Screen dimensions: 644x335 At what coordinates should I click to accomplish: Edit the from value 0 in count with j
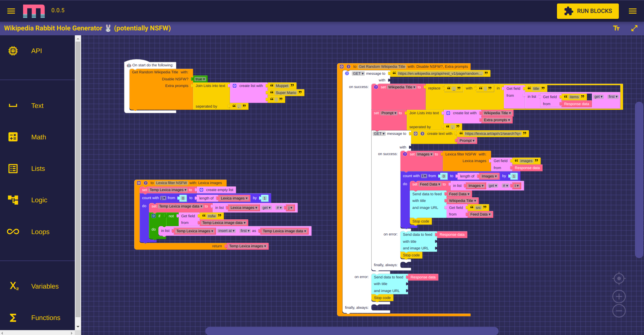tap(183, 198)
